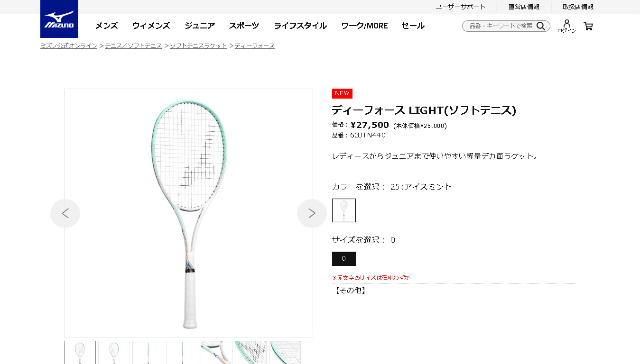The height and width of the screenshot is (364, 640).
Task: Select the second racket front-view thumbnail
Action: click(x=113, y=353)
